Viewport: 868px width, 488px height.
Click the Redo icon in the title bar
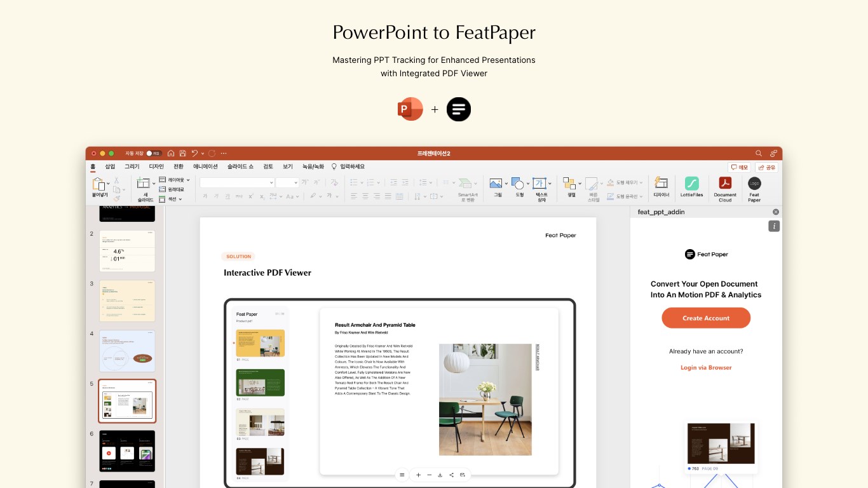click(x=212, y=153)
